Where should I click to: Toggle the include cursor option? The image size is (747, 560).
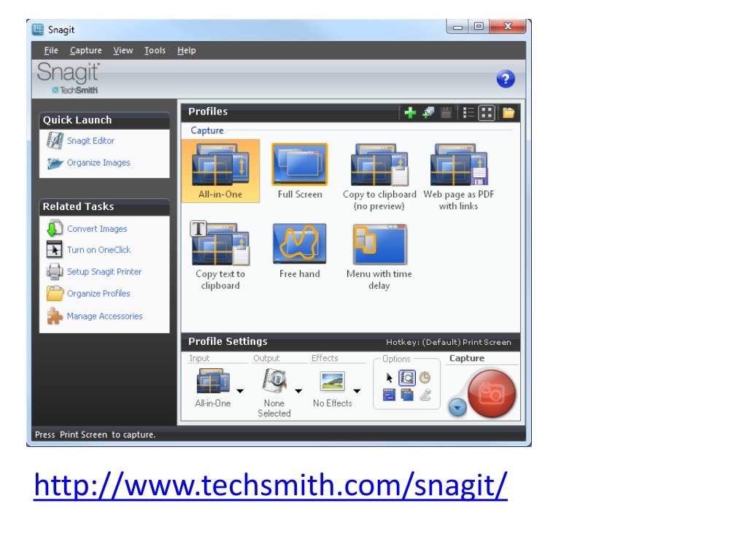click(x=390, y=378)
